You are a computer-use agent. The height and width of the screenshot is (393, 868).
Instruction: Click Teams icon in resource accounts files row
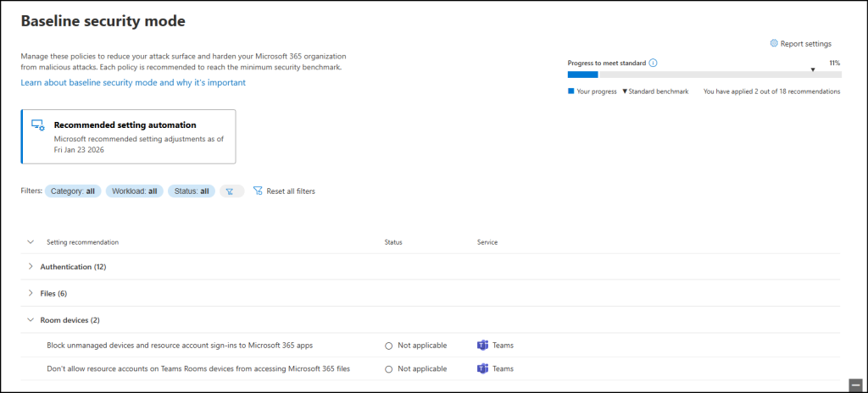click(482, 368)
